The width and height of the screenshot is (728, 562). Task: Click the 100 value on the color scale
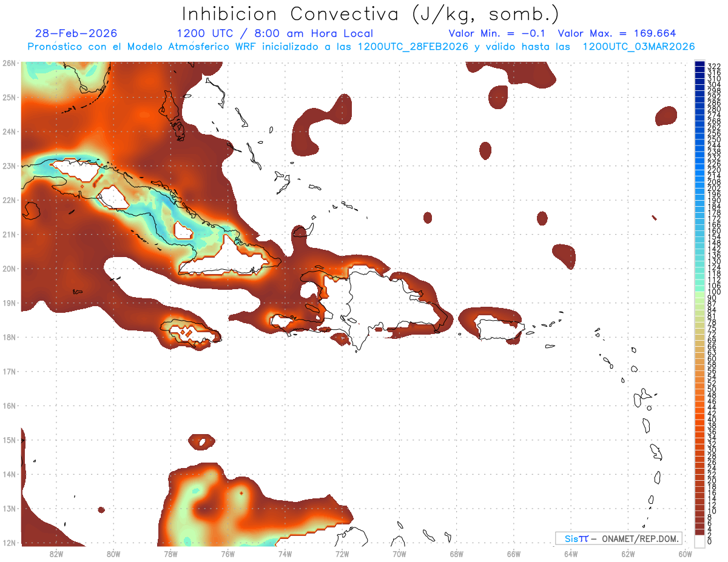pyautogui.click(x=714, y=292)
